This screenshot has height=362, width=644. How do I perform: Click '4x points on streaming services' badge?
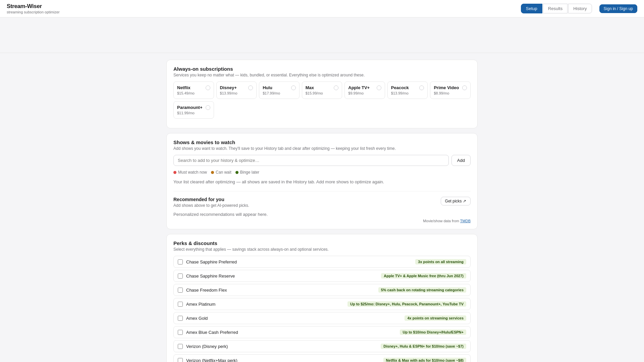coord(435,318)
